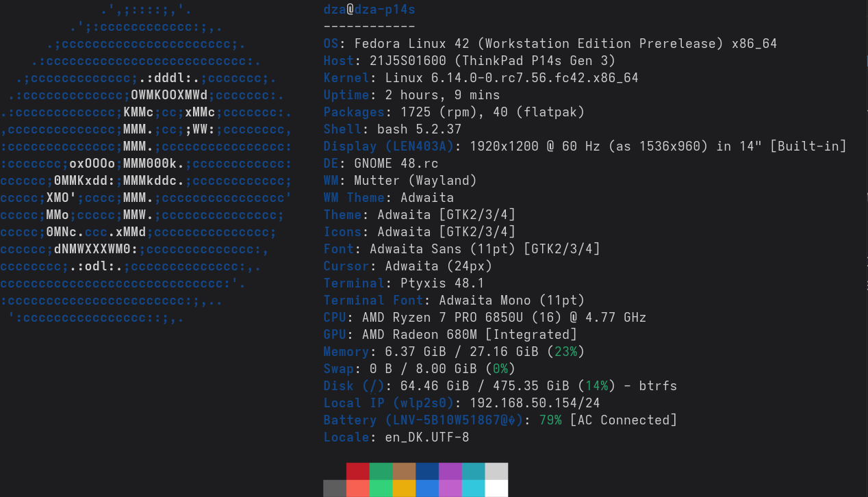This screenshot has width=868, height=497.
Task: Click the dark gray swatch in the bottom palette row
Action: pos(335,488)
